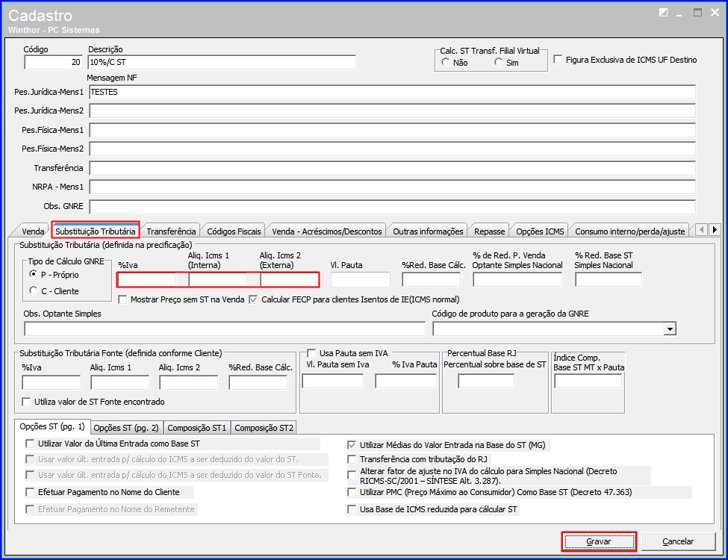The image size is (728, 560).
Task: Open the Opções ICMS tab
Action: 540,231
